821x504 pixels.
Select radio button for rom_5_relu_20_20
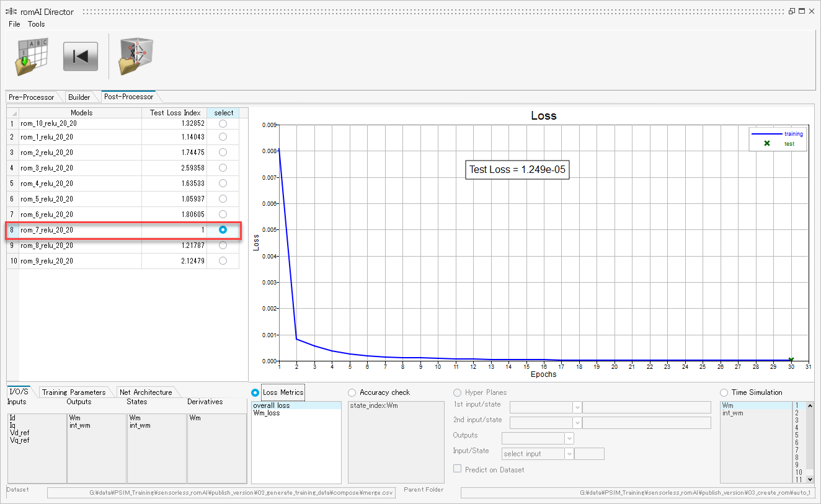pos(223,199)
